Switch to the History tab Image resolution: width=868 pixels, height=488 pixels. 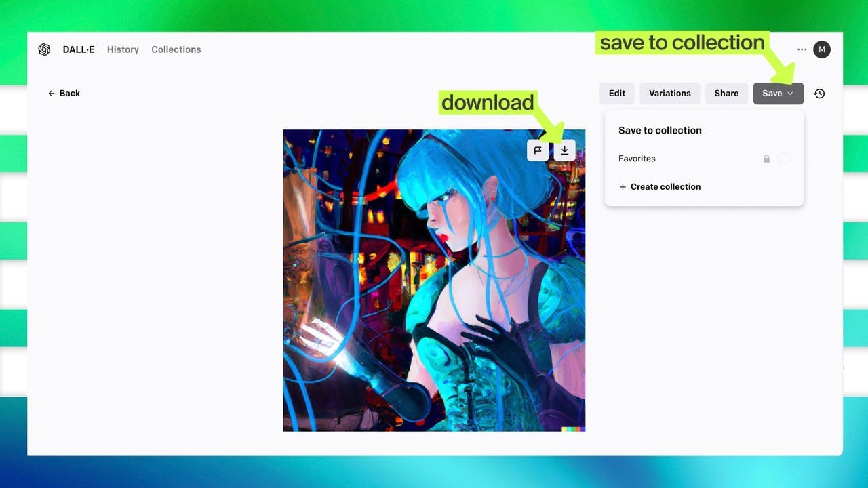tap(123, 49)
